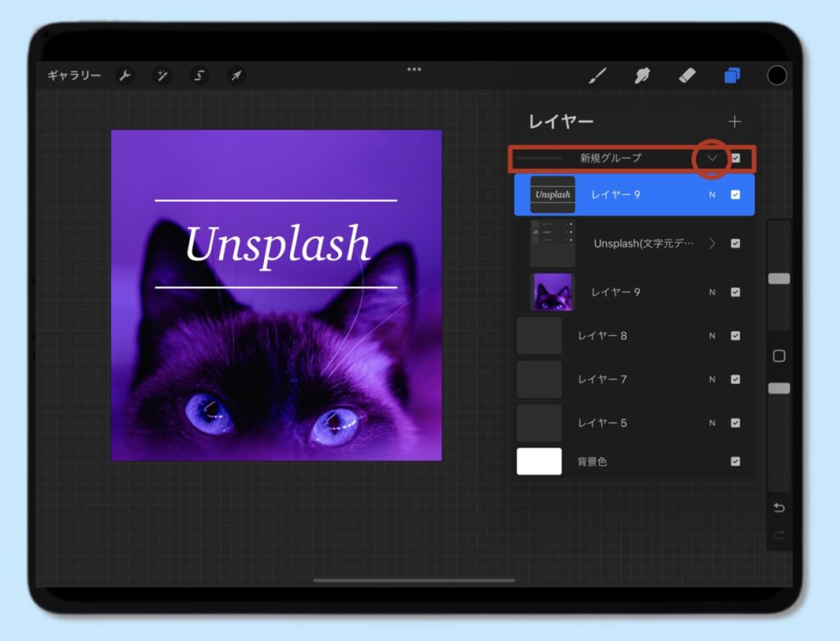Open the active color circle in the top bar

(777, 75)
